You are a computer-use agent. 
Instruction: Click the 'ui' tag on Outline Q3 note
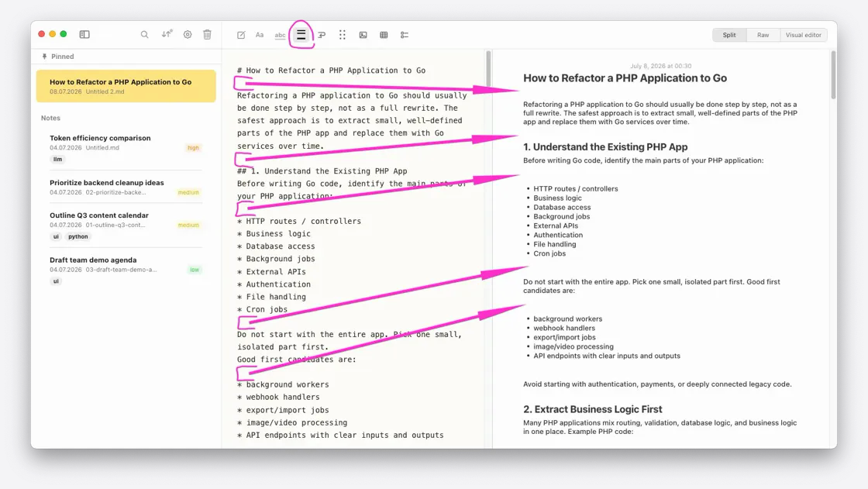(x=56, y=236)
